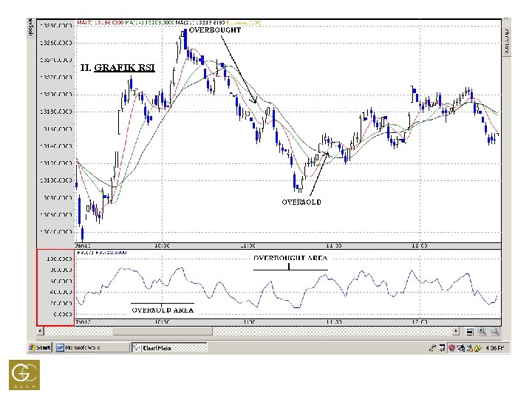Image resolution: width=532 pixels, height=399 pixels.
Task: Click the red shield tray icon
Action: point(452,348)
